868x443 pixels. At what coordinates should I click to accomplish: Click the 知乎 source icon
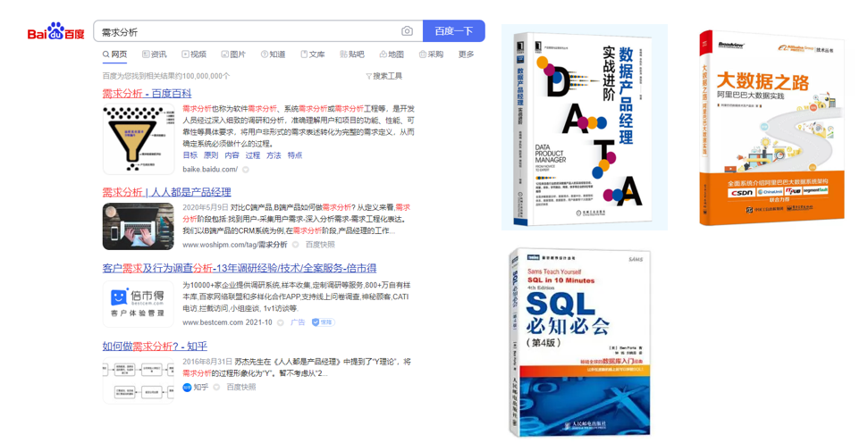point(187,388)
